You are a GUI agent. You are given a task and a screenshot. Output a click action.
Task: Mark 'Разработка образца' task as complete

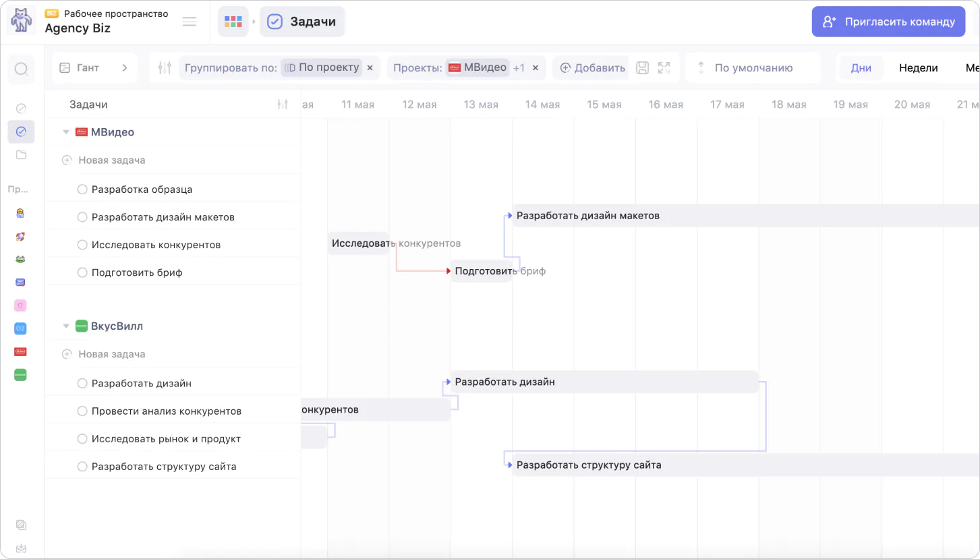[x=82, y=189]
